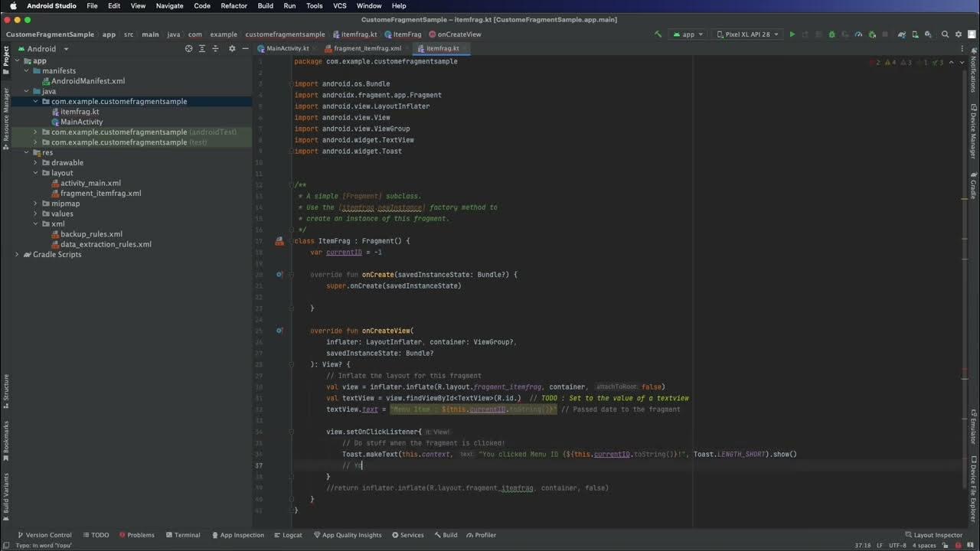Screen dimensions: 980x551
Task: Click the Debug app bug icon
Action: tap(831, 34)
